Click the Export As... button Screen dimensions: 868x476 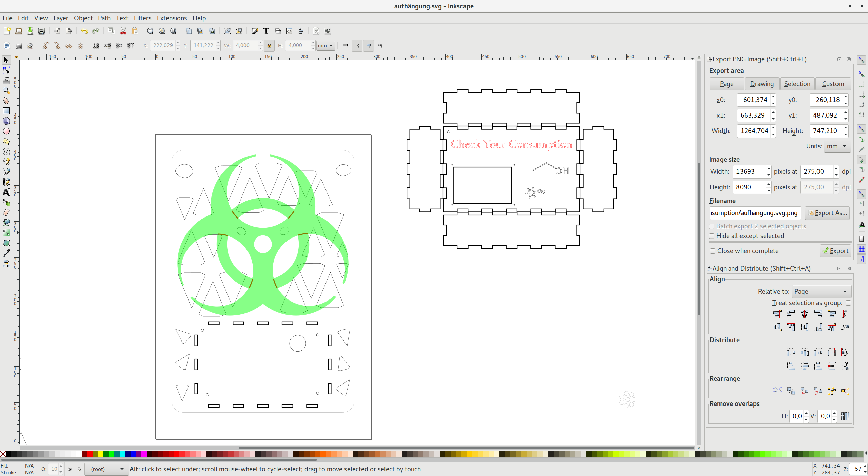827,213
